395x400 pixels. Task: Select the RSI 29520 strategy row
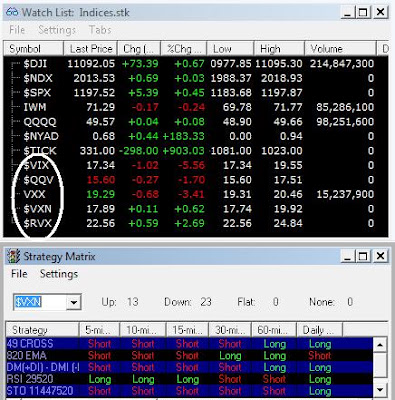point(189,379)
